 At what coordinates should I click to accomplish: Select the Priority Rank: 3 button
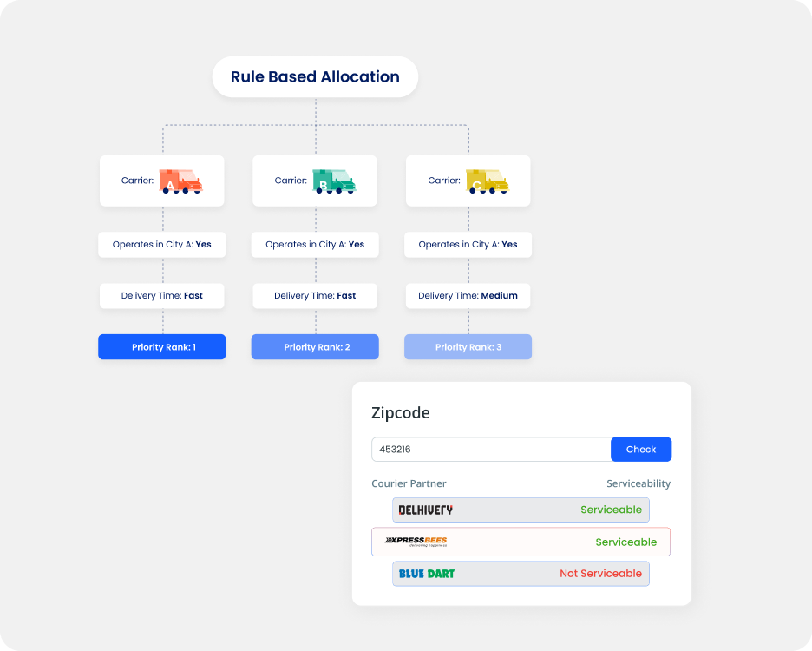[468, 347]
